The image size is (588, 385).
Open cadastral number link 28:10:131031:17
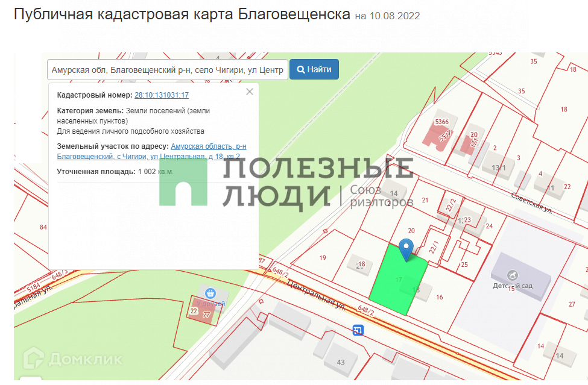point(162,95)
